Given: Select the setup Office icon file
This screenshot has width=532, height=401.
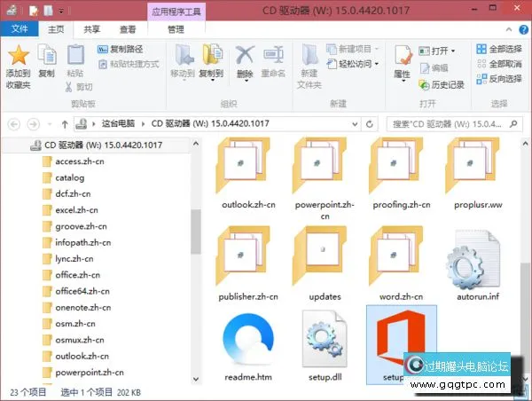Looking at the screenshot, I should click(402, 344).
